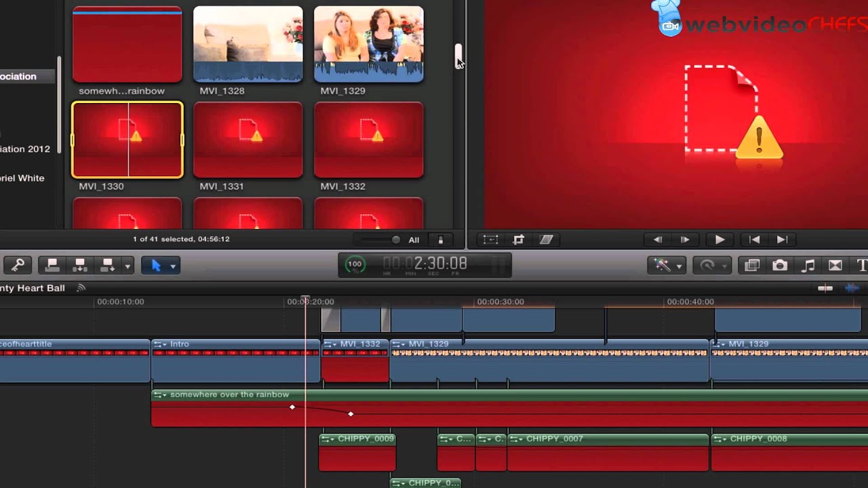The width and height of the screenshot is (868, 488).
Task: Select the Intro clip in timeline
Action: point(235,361)
